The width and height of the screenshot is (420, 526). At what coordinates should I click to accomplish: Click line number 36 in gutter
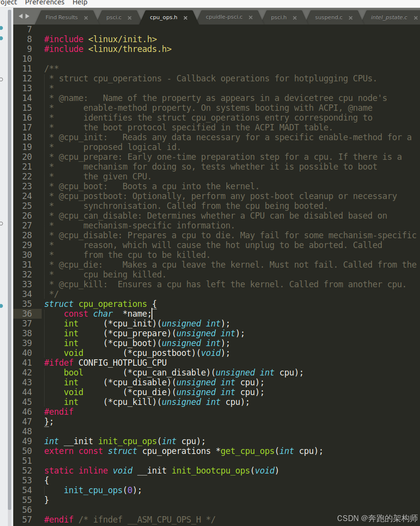tap(27, 314)
